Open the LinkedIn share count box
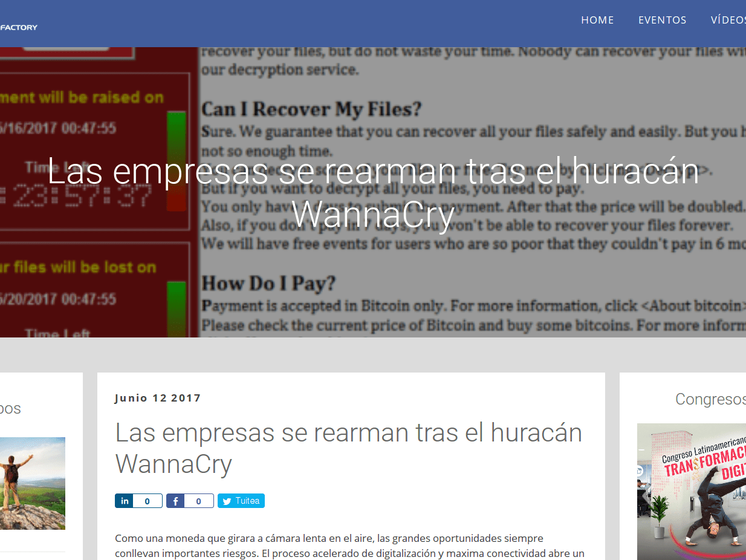Screen dimensions: 746x560 [148, 501]
